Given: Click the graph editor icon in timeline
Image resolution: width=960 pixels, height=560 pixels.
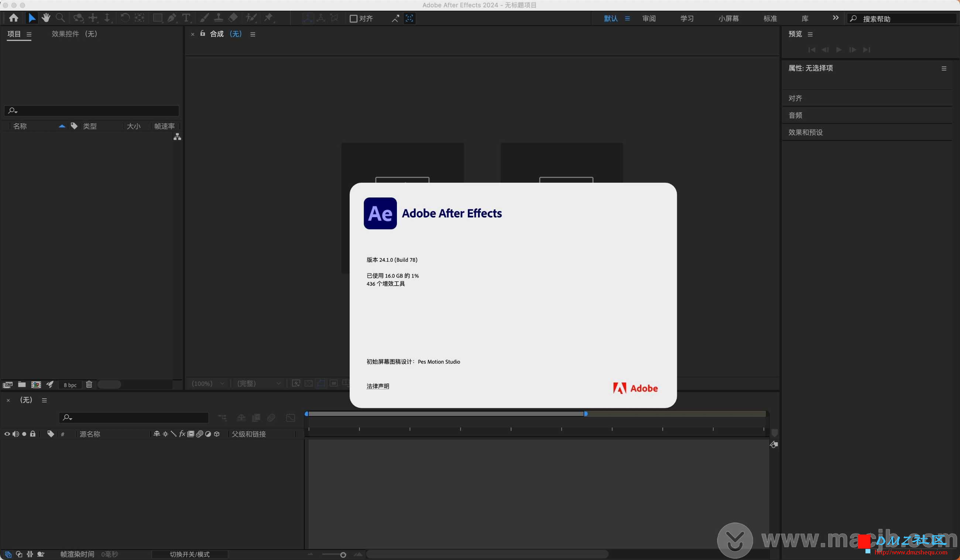Looking at the screenshot, I should pyautogui.click(x=291, y=418).
